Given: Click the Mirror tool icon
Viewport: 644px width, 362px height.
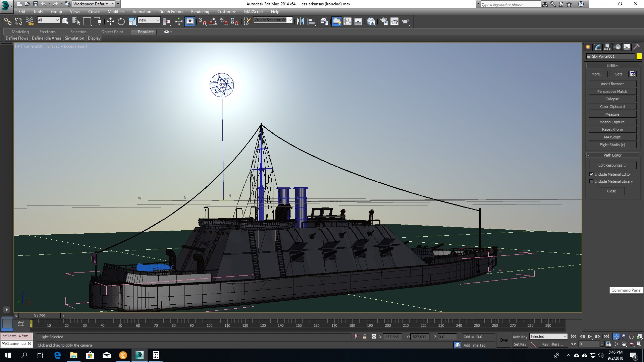Looking at the screenshot, I should tap(300, 21).
